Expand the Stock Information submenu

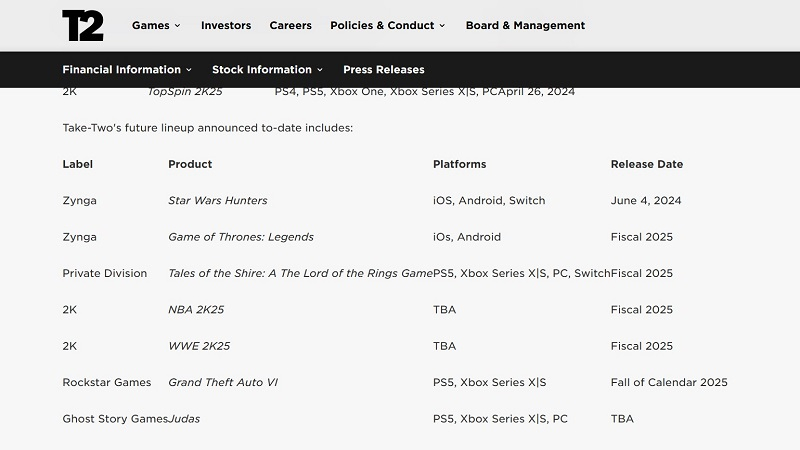coord(267,70)
